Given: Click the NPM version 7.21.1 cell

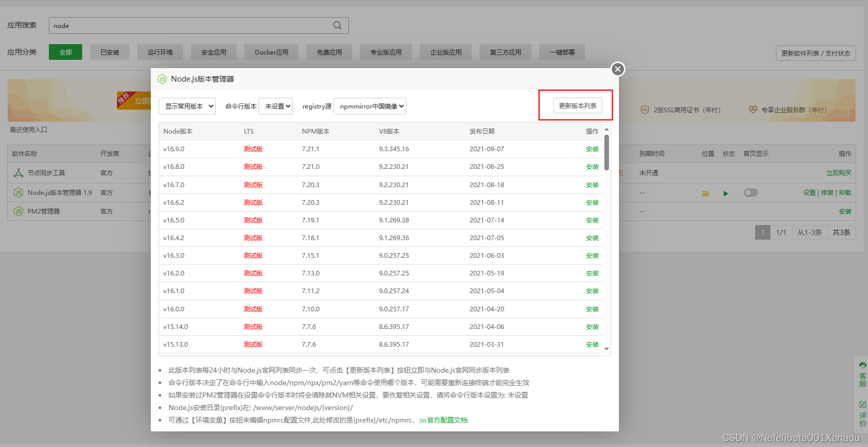Looking at the screenshot, I should coord(310,149).
